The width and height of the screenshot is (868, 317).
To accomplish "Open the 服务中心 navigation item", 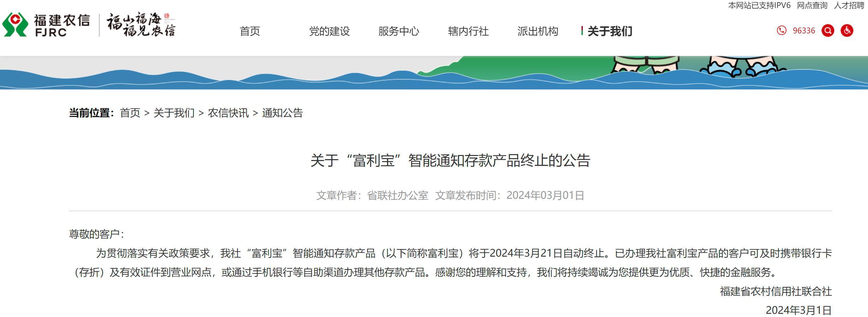I will 399,31.
